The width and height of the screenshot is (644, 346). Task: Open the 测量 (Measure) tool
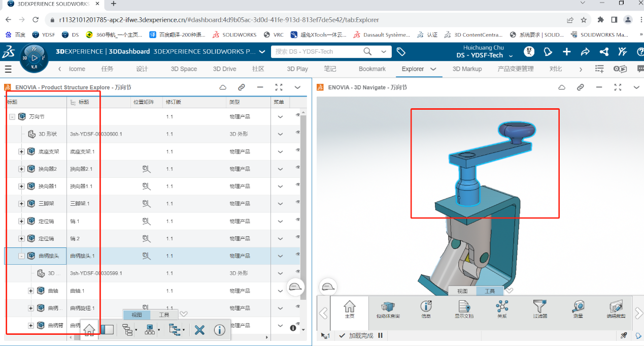pos(578,309)
